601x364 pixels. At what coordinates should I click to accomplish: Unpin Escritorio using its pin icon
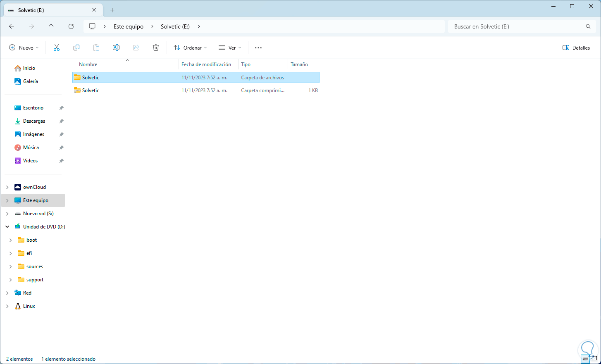click(62, 108)
